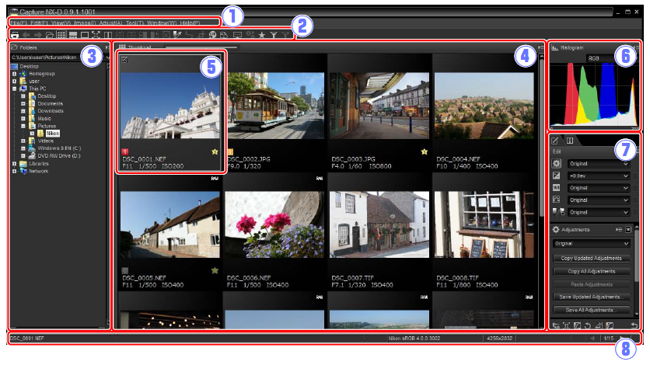Click the exposure compensation icon
The width and height of the screenshot is (650, 365).
coord(556,176)
